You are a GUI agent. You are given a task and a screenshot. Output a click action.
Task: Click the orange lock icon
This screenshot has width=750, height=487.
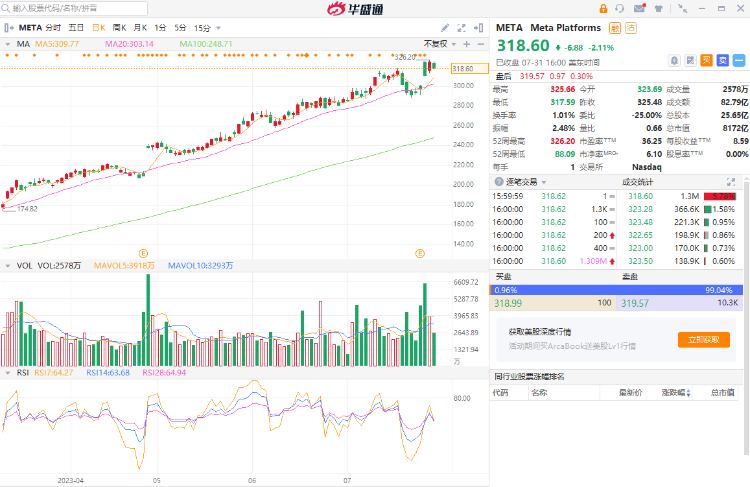point(604,8)
